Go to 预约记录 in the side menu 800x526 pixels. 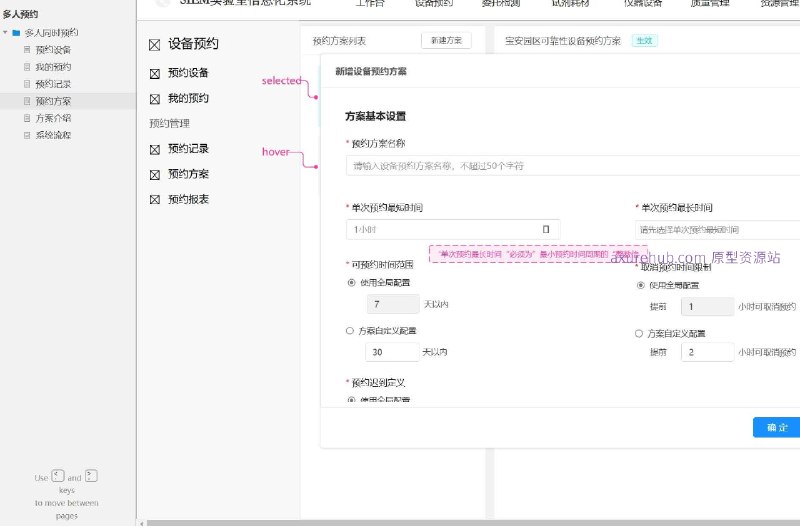[188, 149]
